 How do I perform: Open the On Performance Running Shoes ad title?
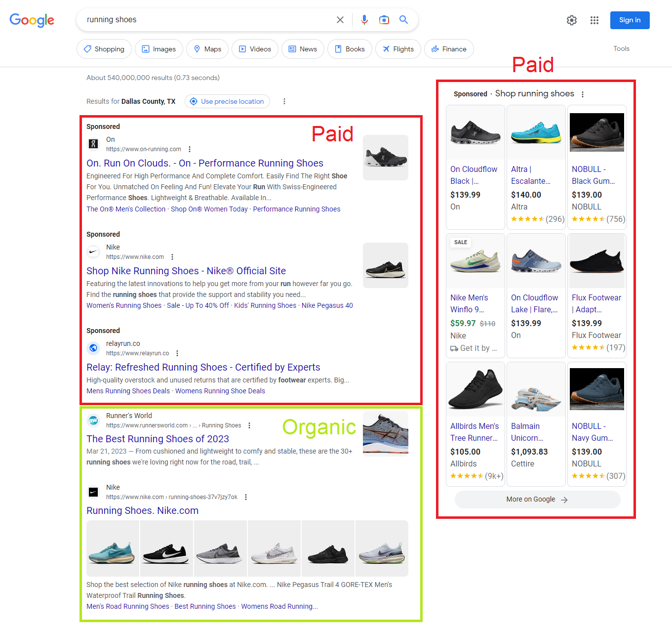pyautogui.click(x=205, y=163)
